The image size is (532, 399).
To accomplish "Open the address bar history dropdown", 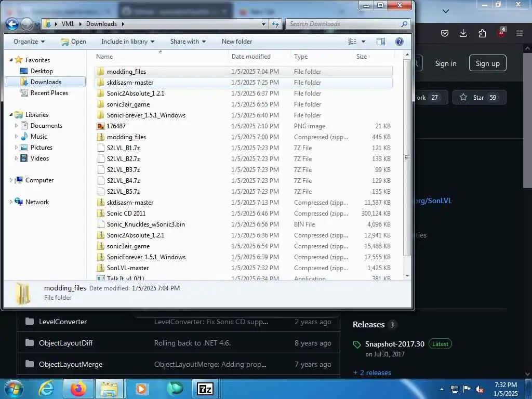I will 263,24.
